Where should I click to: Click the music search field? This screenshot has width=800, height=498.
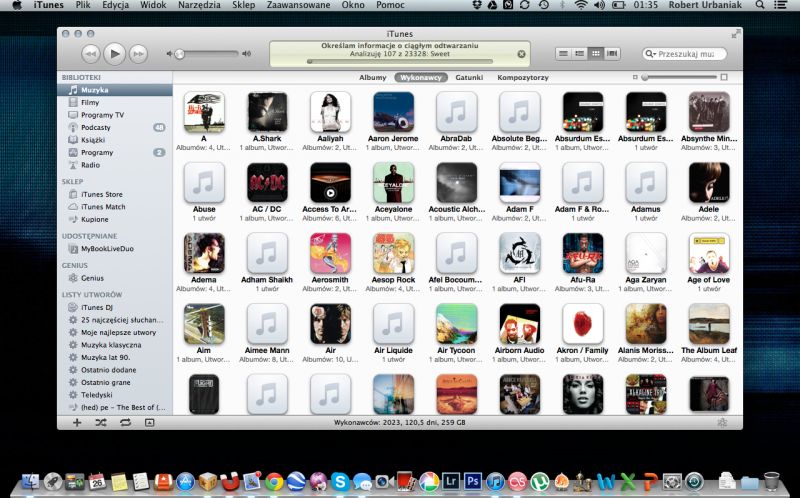[685, 54]
